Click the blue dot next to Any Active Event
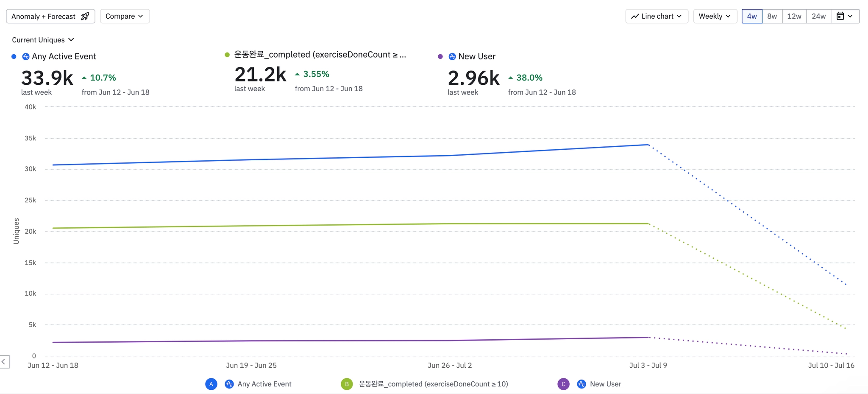Image resolution: width=868 pixels, height=394 pixels. click(x=14, y=56)
